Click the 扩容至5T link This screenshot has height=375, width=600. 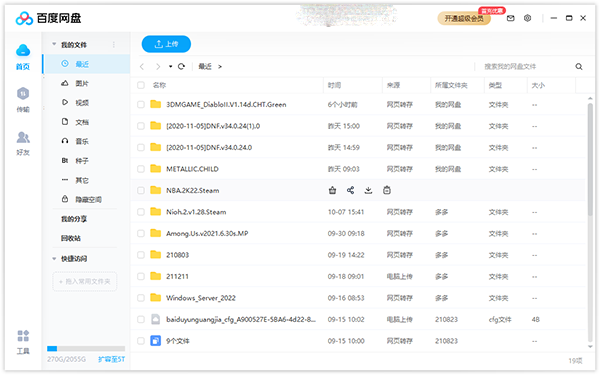111,359
